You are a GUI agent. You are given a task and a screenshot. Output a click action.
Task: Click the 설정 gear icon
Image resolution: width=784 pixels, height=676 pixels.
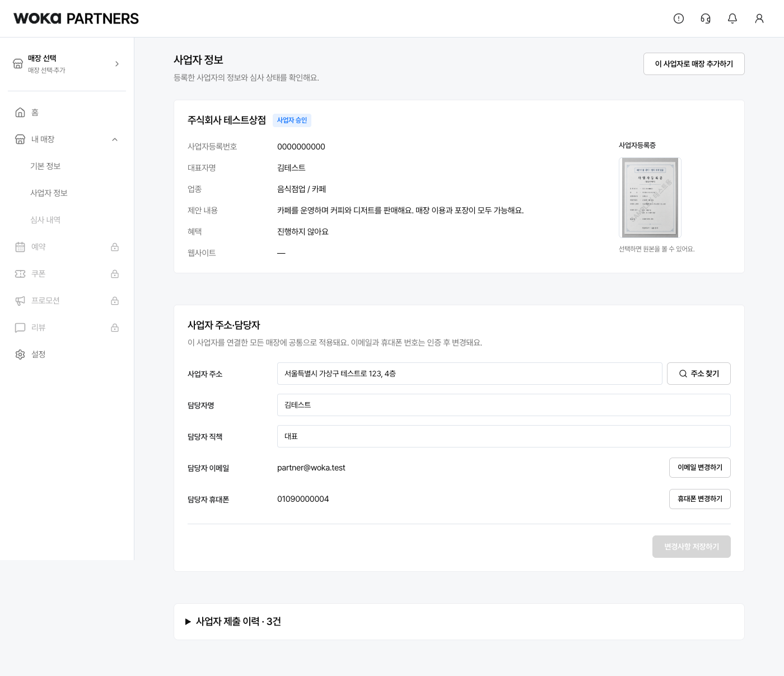(x=20, y=355)
